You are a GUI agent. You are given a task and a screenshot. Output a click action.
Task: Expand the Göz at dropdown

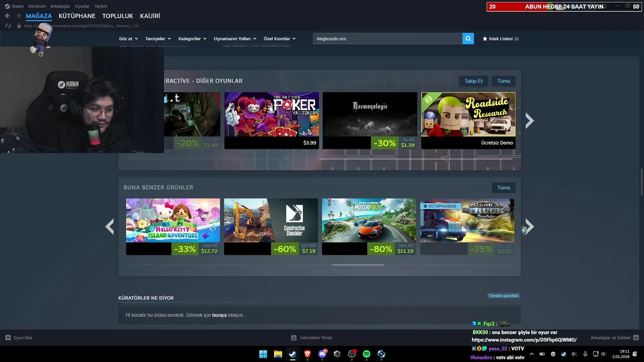[128, 39]
